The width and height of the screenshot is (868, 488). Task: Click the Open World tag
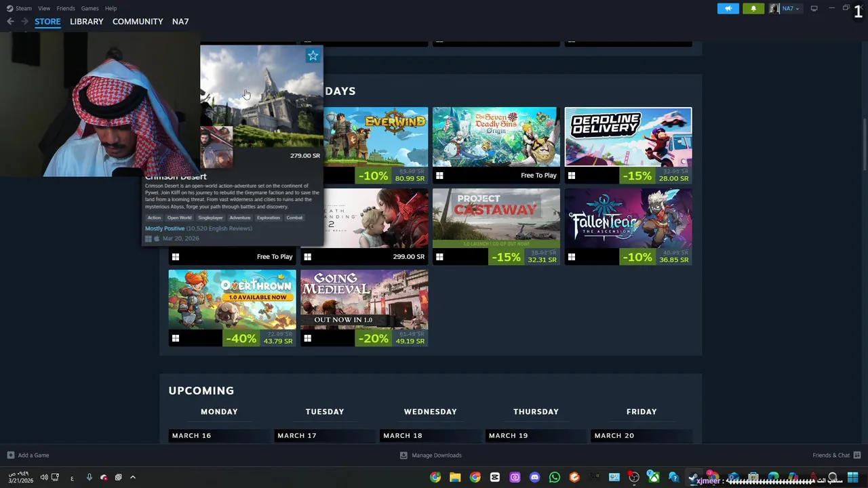pyautogui.click(x=180, y=218)
